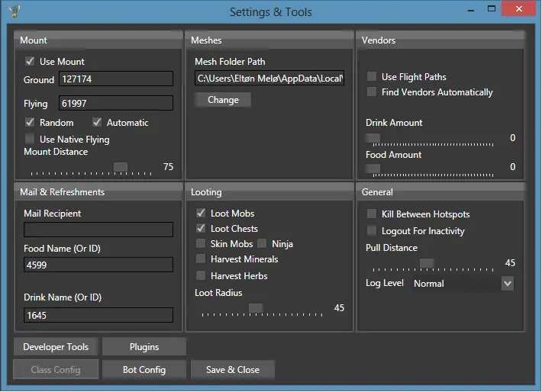Click the Loot Radius slider handle
The height and width of the screenshot is (392, 542).
tap(256, 308)
